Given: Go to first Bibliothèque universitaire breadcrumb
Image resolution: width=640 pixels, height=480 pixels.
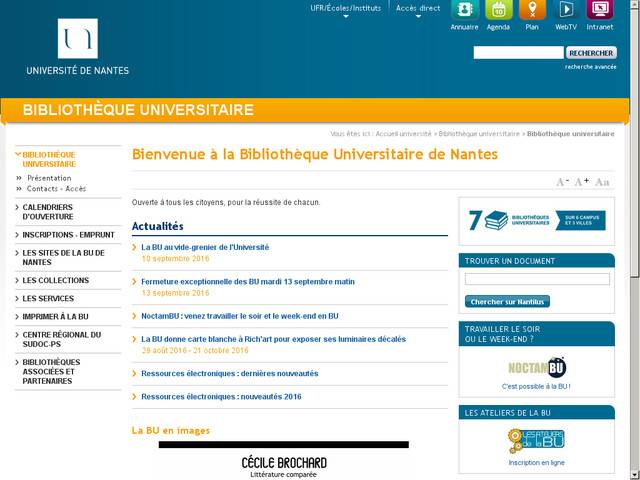Looking at the screenshot, I should [479, 134].
